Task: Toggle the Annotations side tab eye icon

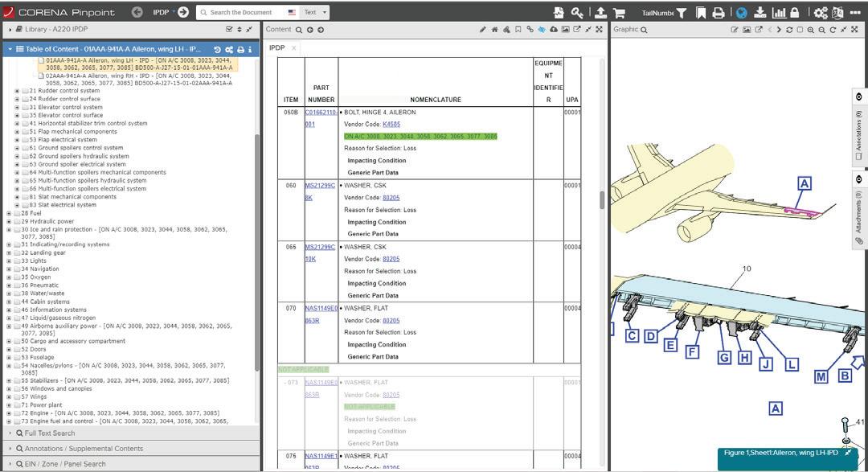Action: (x=858, y=97)
